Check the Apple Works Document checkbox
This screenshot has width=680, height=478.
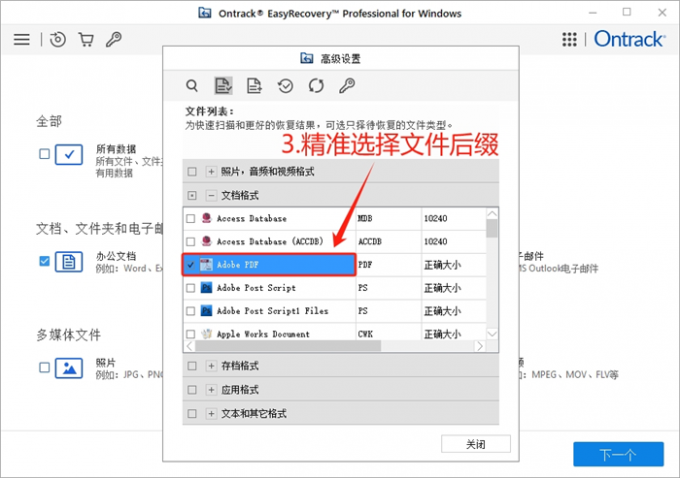[x=190, y=334]
